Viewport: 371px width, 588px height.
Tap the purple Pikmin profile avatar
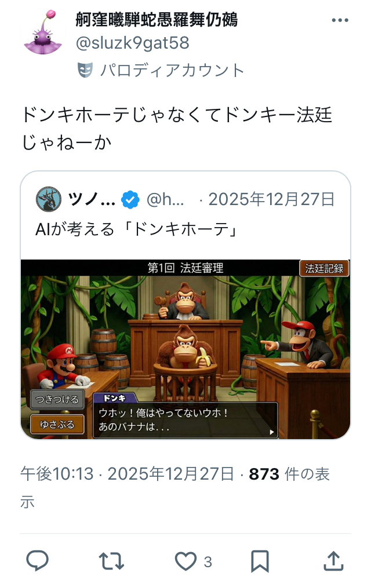click(43, 32)
